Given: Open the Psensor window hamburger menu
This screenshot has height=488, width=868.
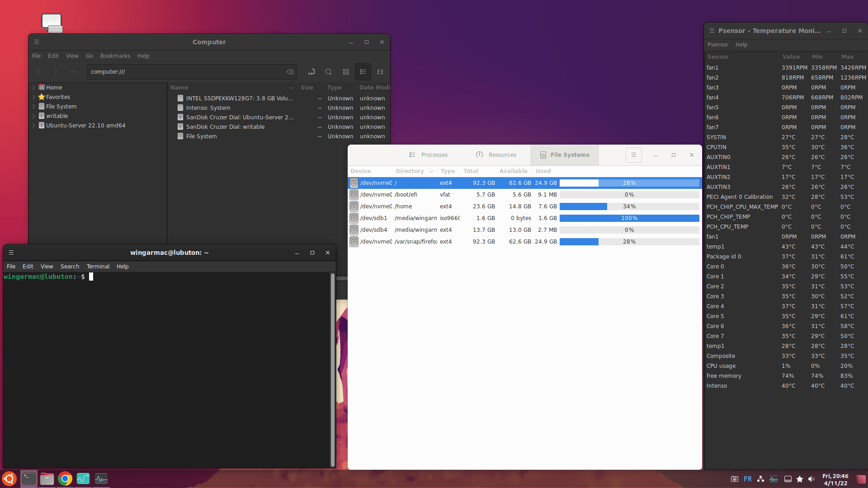Looking at the screenshot, I should coord(712,31).
